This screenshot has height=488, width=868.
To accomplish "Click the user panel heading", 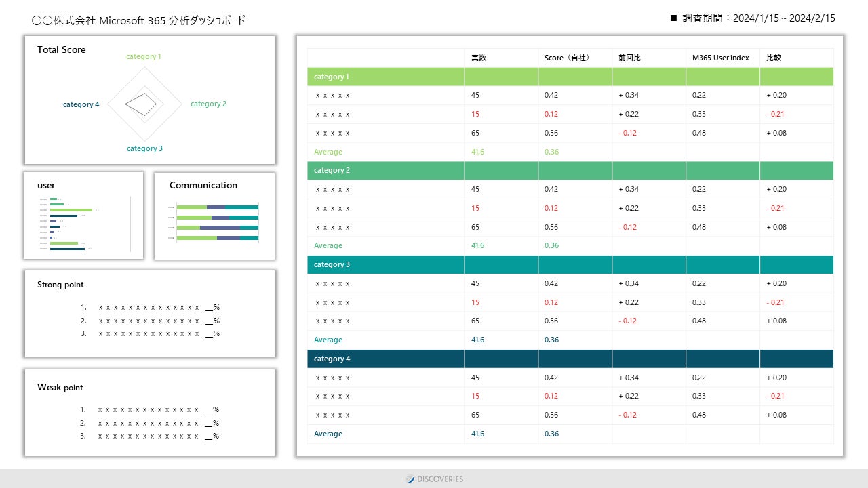I will 46,185.
